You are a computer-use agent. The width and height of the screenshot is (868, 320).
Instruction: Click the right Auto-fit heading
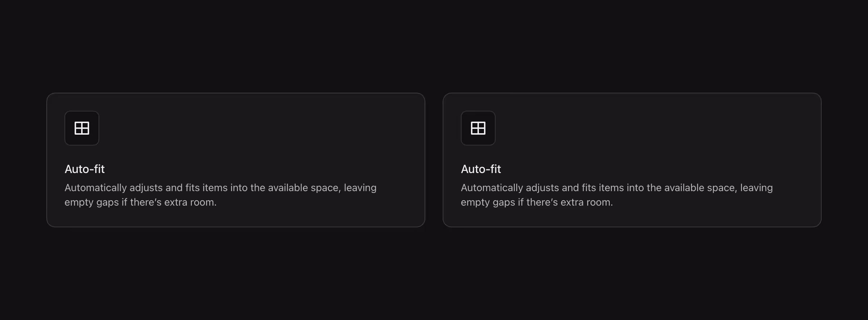point(481,169)
